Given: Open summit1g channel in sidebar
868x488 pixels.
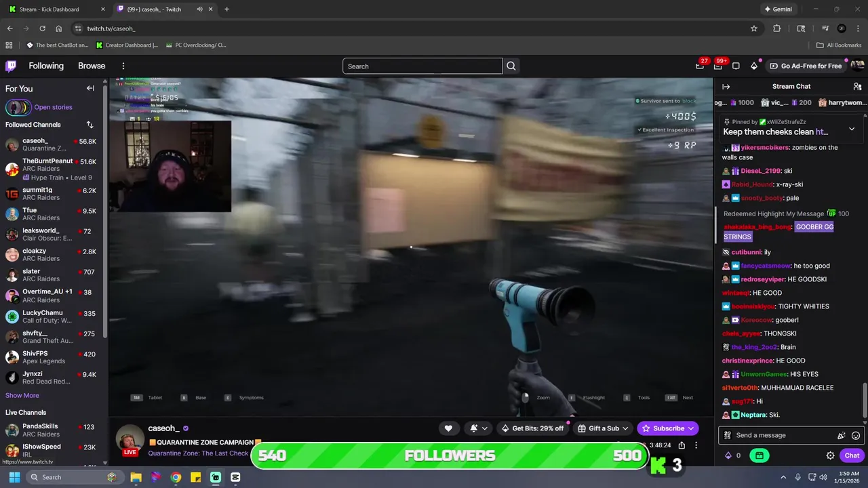Looking at the screenshot, I should [x=52, y=194].
